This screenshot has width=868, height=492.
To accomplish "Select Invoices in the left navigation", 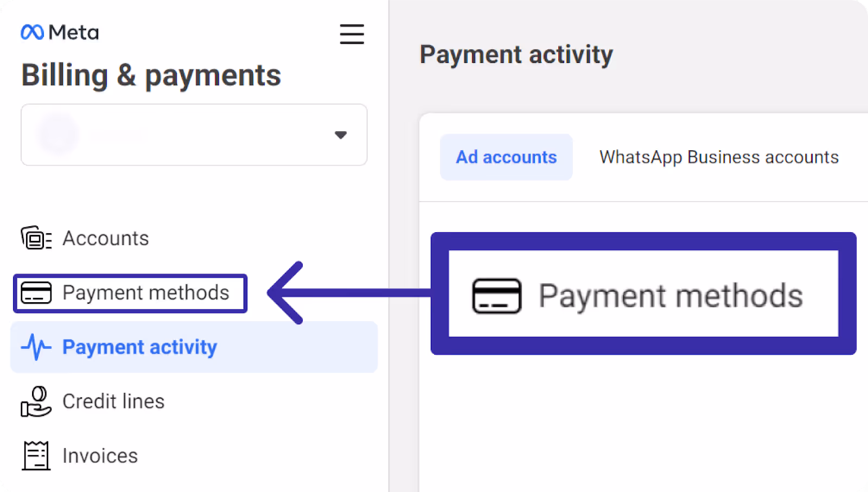I will (100, 455).
